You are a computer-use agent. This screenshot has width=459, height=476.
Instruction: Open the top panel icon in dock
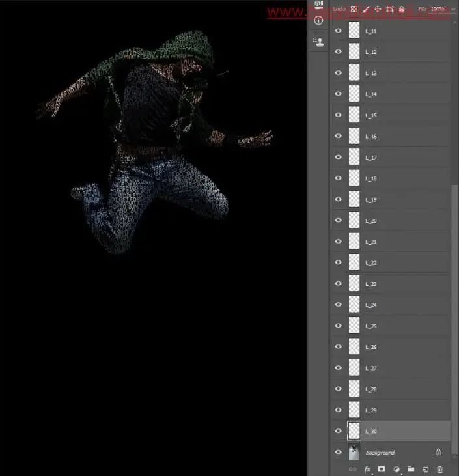(x=318, y=5)
